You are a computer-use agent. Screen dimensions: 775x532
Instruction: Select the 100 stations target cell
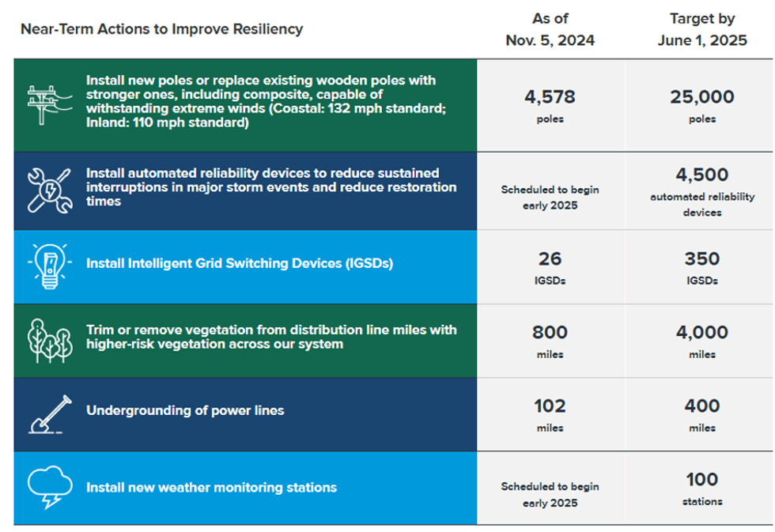click(x=702, y=488)
